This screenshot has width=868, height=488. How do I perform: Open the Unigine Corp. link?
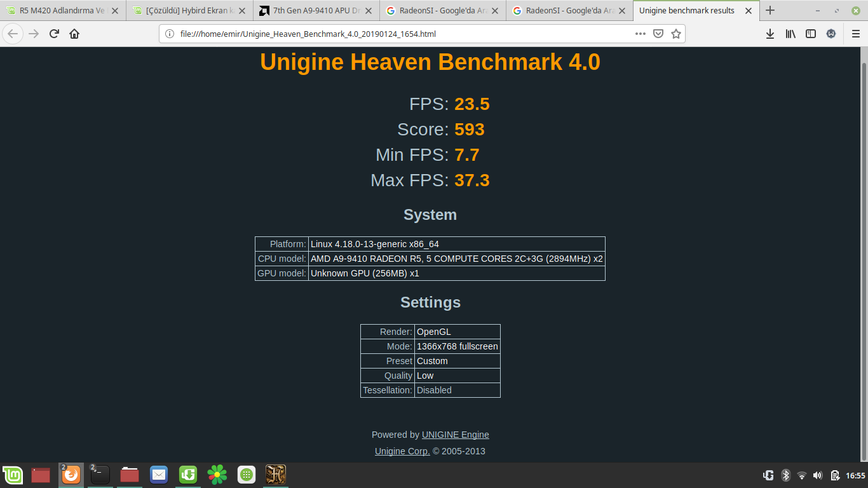click(x=402, y=451)
